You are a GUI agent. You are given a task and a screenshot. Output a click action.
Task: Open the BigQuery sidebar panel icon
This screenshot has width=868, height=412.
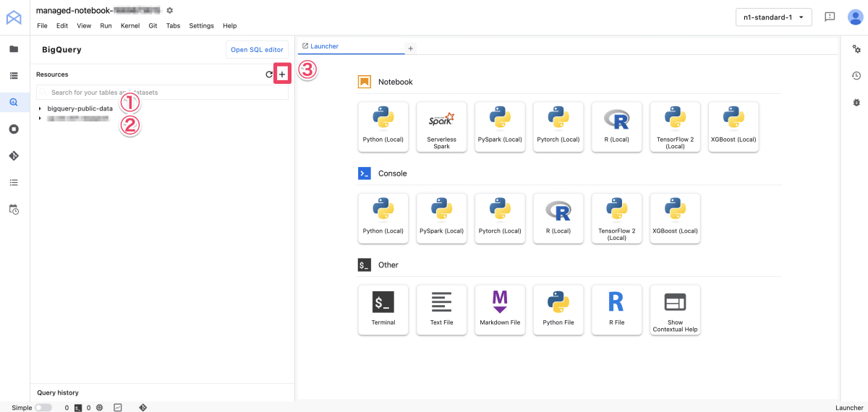pyautogui.click(x=14, y=102)
